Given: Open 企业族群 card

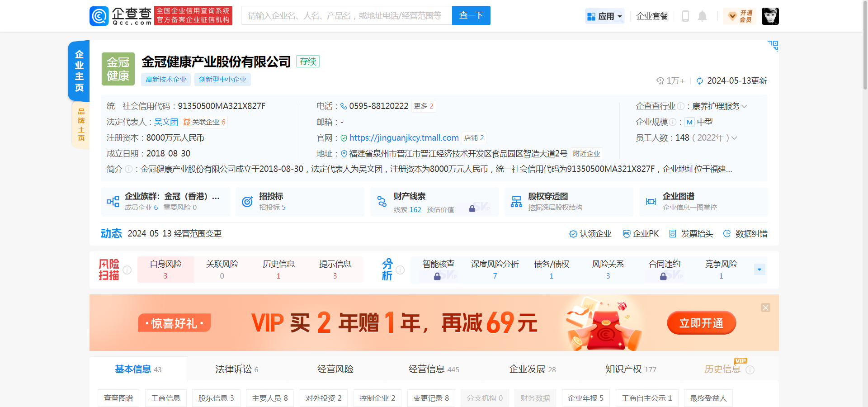Looking at the screenshot, I should [x=165, y=202].
